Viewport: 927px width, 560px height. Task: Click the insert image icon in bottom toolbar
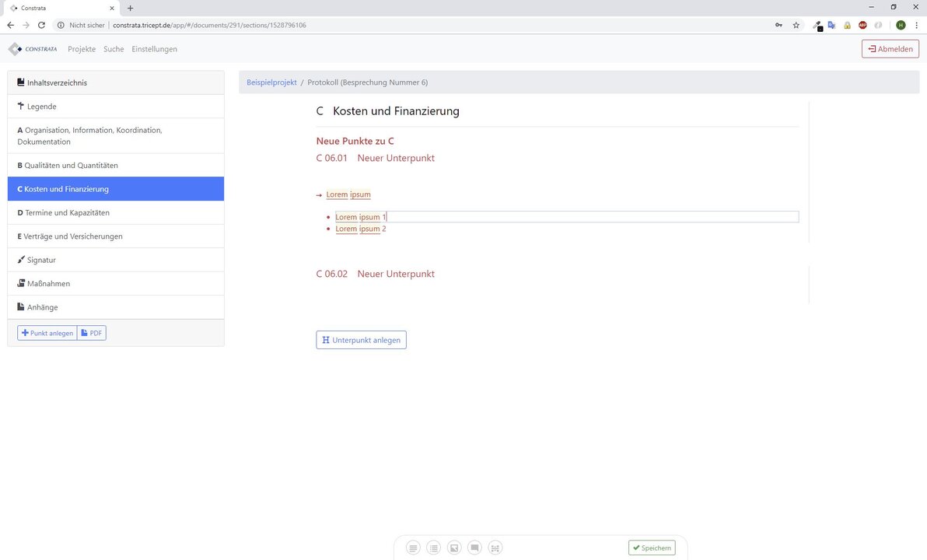454,548
